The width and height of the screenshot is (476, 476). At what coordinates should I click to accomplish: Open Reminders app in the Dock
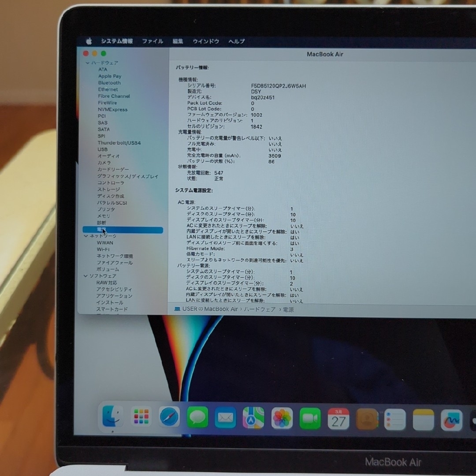(395, 420)
